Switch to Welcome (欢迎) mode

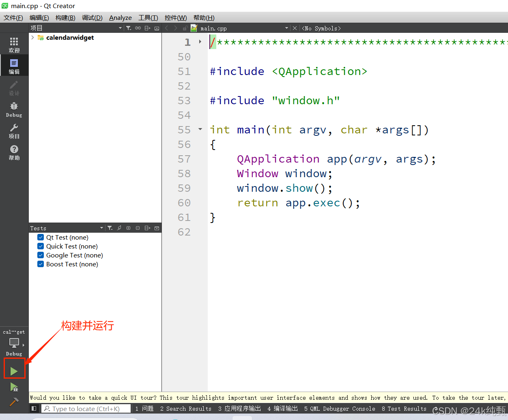[14, 45]
